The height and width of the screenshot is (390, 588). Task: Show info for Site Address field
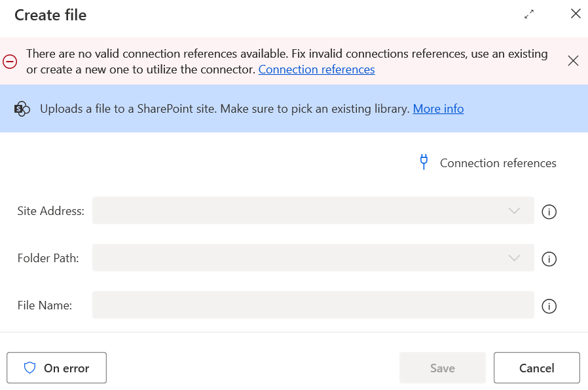click(x=549, y=212)
